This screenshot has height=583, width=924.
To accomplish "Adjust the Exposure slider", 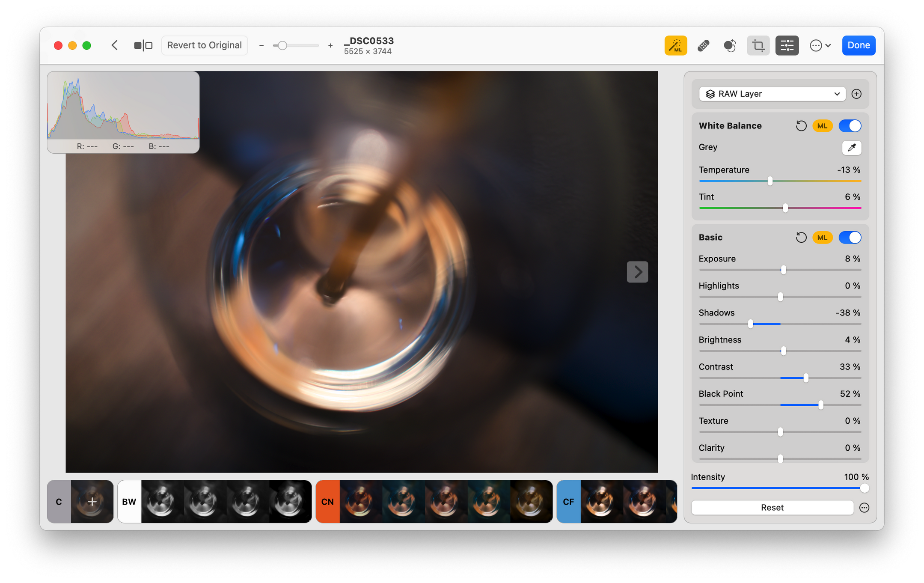I will point(780,270).
